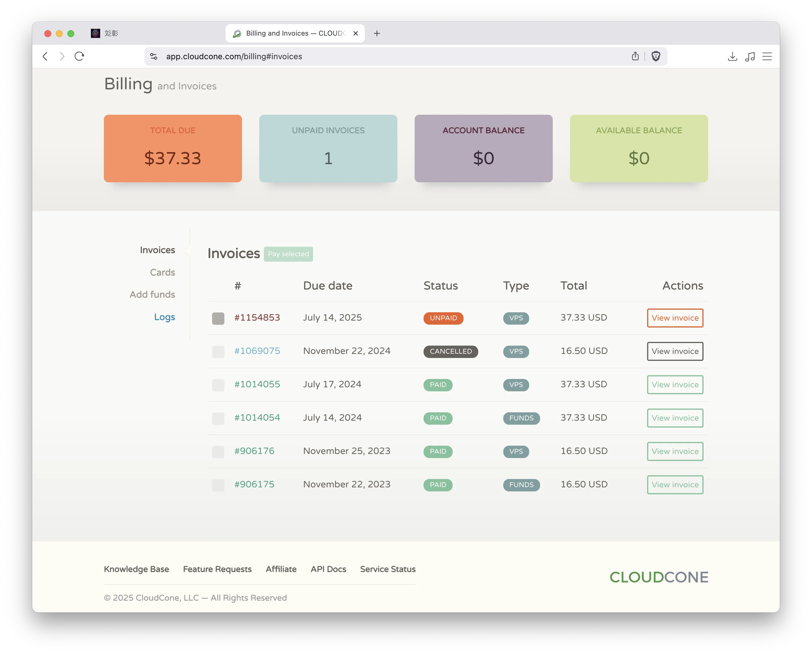View invoice for unpaid #1154853
This screenshot has height=655, width=812.
(x=675, y=318)
